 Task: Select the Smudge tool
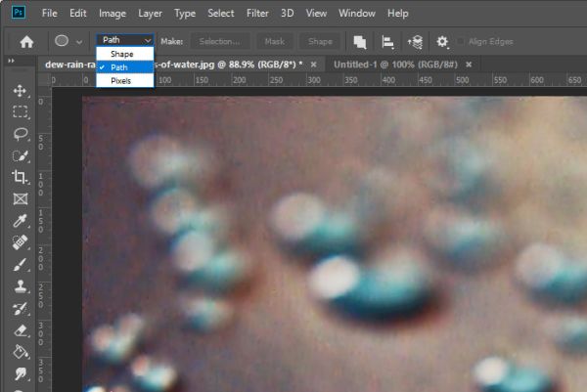point(21,373)
